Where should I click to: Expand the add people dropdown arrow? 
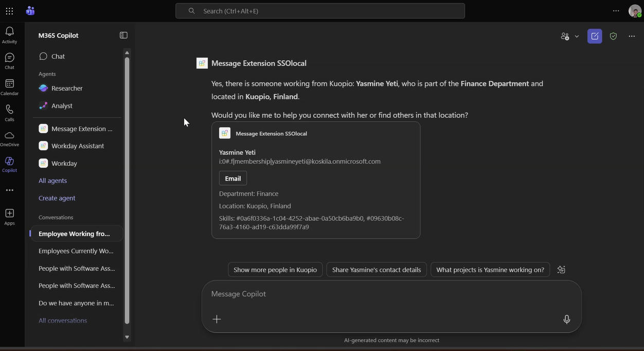coord(577,37)
